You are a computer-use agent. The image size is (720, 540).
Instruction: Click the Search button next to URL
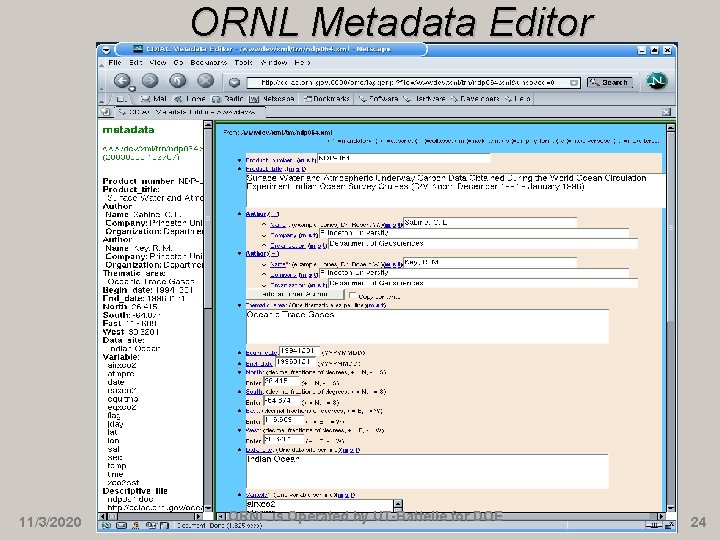click(610, 83)
